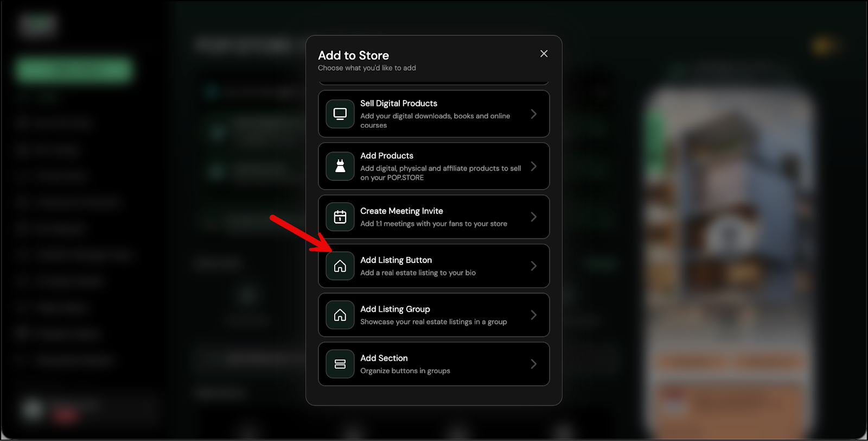Viewport: 868px width, 441px height.
Task: Open the Add Products row chevron
Action: (x=533, y=166)
